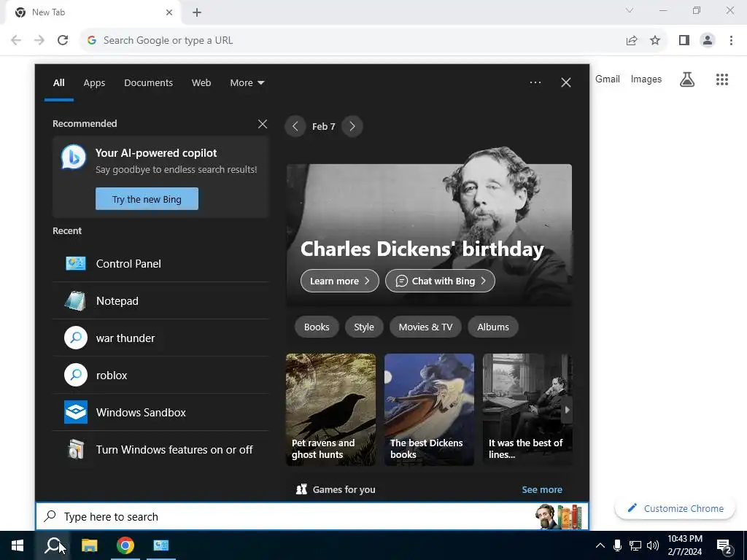
Task: Open The best Dickens books card
Action: pyautogui.click(x=429, y=410)
